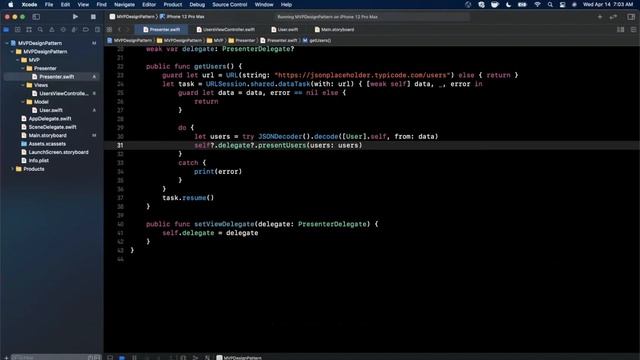Open the Navigate menu

[124, 4]
